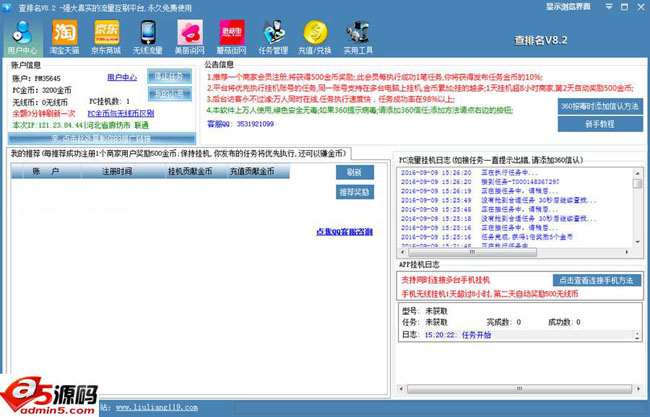The height and width of the screenshot is (417, 650).
Task: Open the www.liuliang119.com website link
Action: (x=157, y=407)
